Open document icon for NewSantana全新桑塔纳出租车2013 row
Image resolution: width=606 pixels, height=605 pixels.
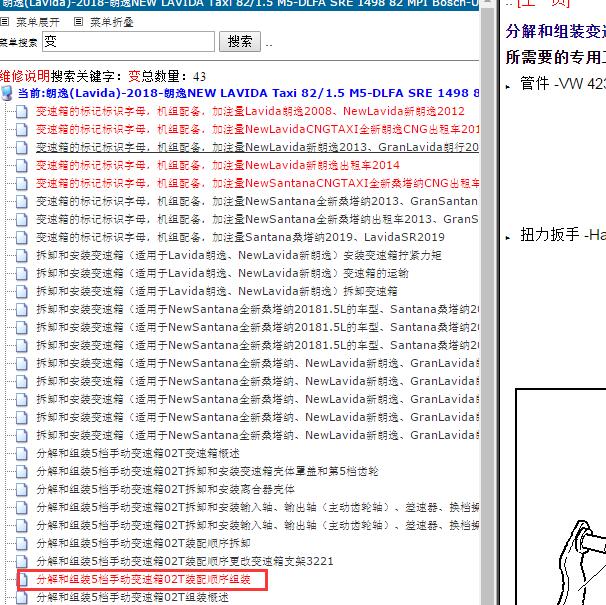22,220
